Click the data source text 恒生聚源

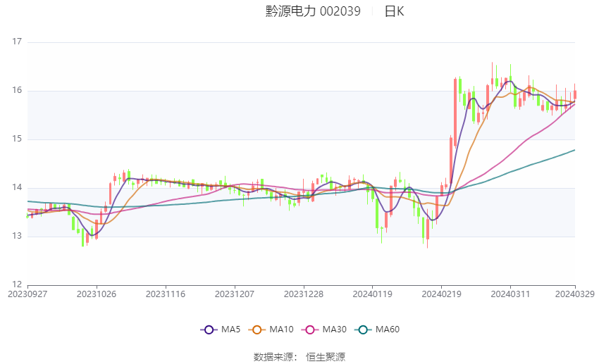coord(326,357)
